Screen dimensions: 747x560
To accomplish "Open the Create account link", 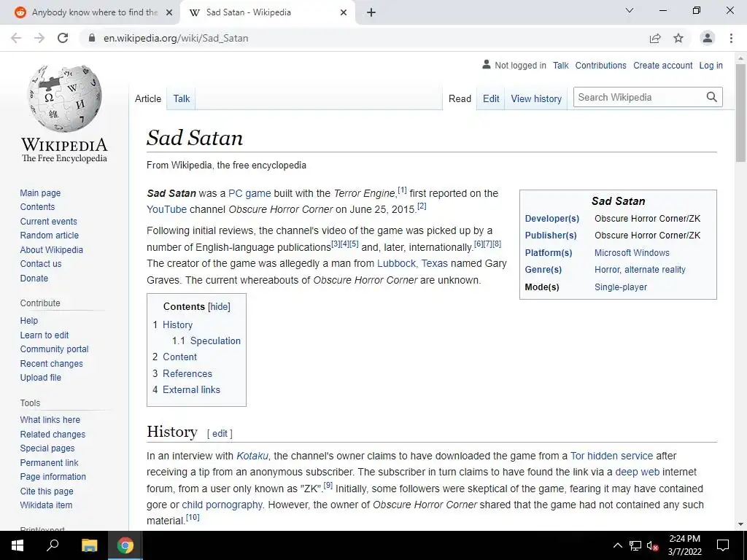I will (662, 66).
